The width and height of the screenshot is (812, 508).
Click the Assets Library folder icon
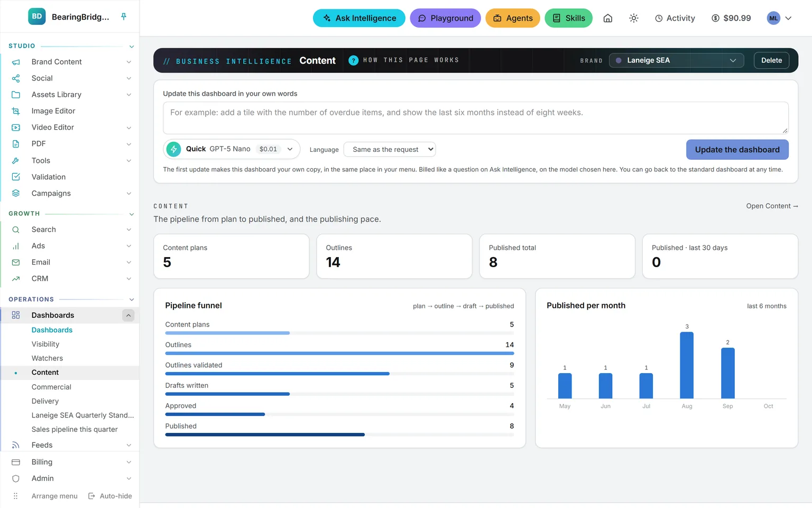click(16, 95)
